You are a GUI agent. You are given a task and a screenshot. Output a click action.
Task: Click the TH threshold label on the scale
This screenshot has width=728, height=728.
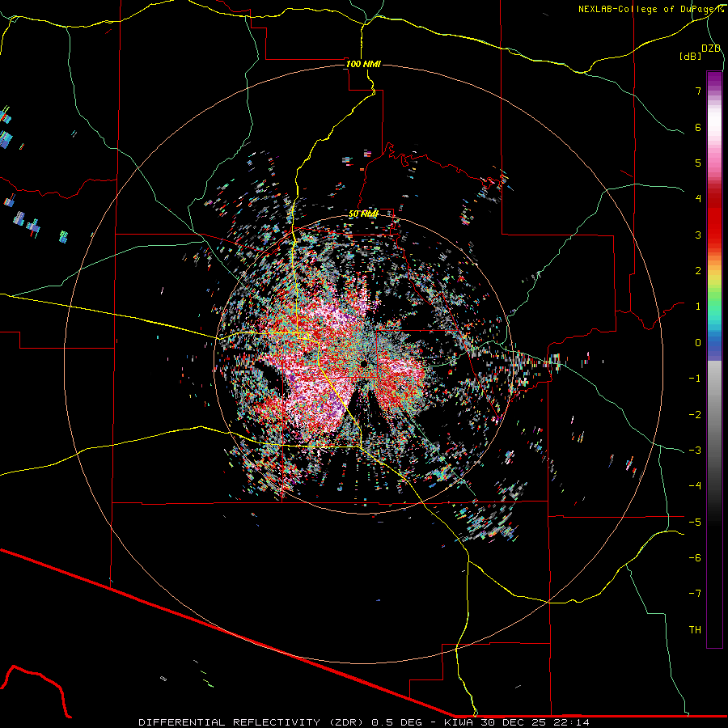[695, 629]
